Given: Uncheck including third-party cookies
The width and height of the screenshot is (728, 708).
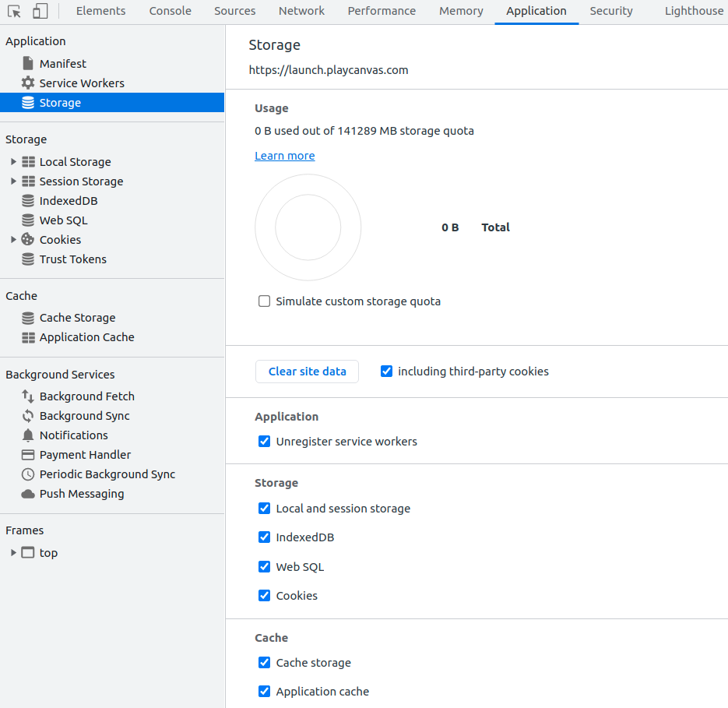Looking at the screenshot, I should 386,372.
